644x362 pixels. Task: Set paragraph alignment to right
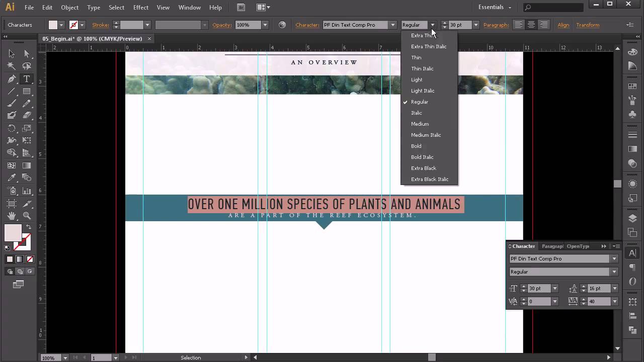(x=544, y=25)
